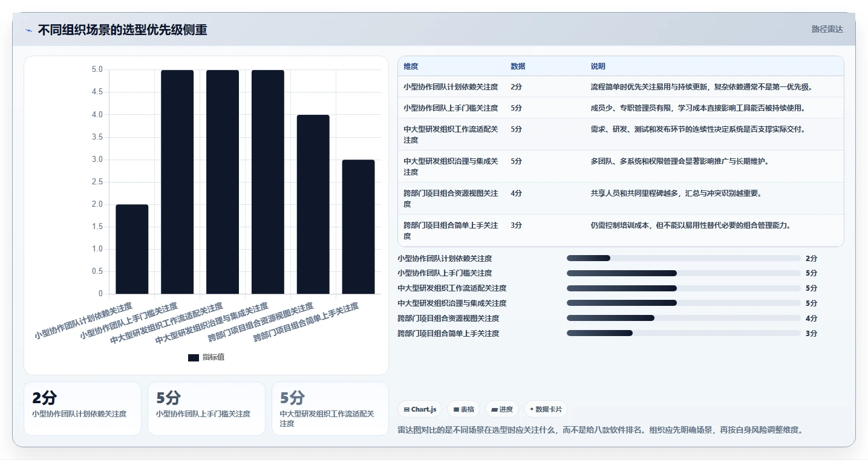Image resolution: width=868 pixels, height=460 pixels.
Task: Toggle the 指标值 legend color swatch
Action: point(194,358)
